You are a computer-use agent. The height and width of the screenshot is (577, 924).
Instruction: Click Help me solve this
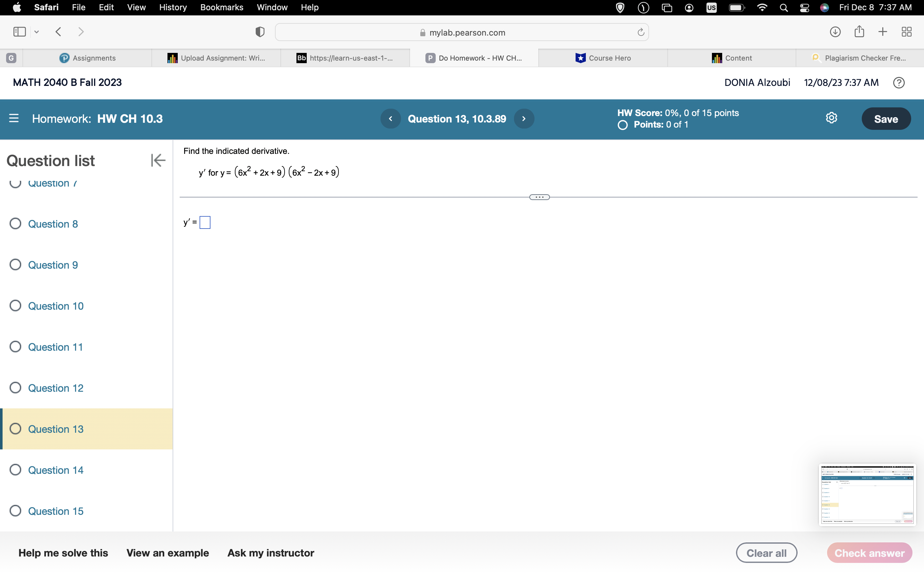[x=63, y=553]
